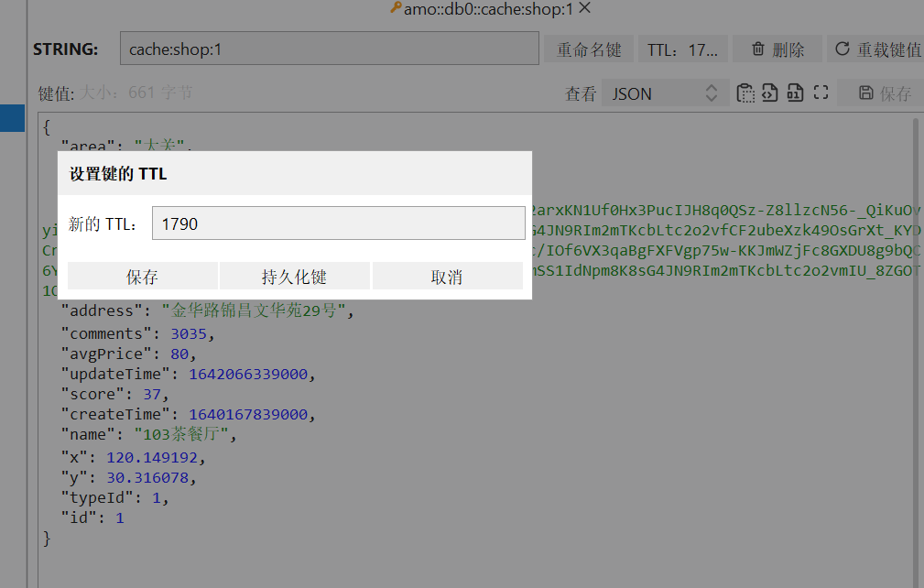Click the name value 103茶餐厅
Screen dimensions: 924x588
point(181,434)
